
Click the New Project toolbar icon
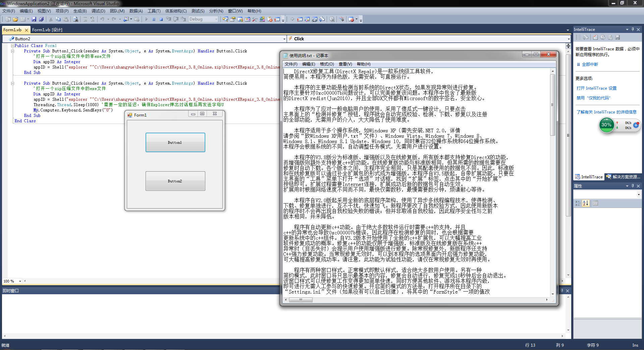8,19
